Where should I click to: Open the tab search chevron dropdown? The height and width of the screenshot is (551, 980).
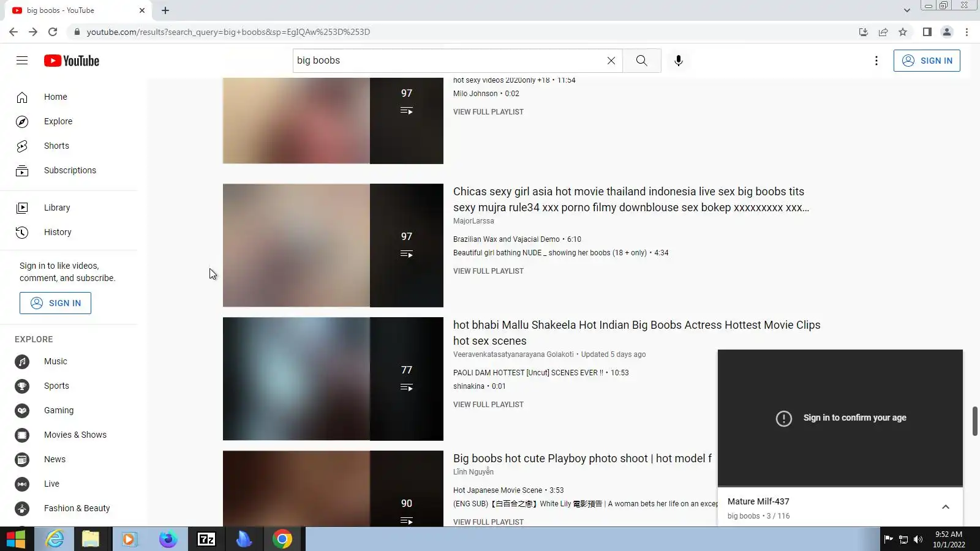(x=907, y=10)
